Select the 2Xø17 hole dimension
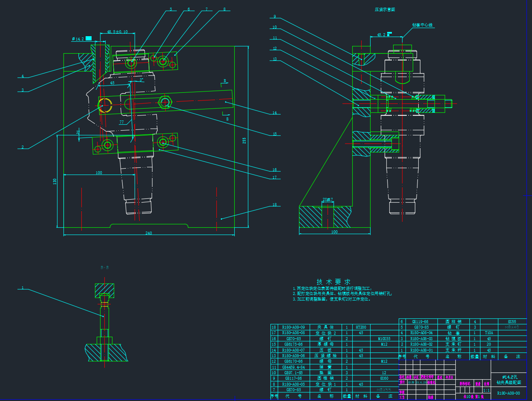The height and width of the screenshot is (401, 532). (327, 199)
